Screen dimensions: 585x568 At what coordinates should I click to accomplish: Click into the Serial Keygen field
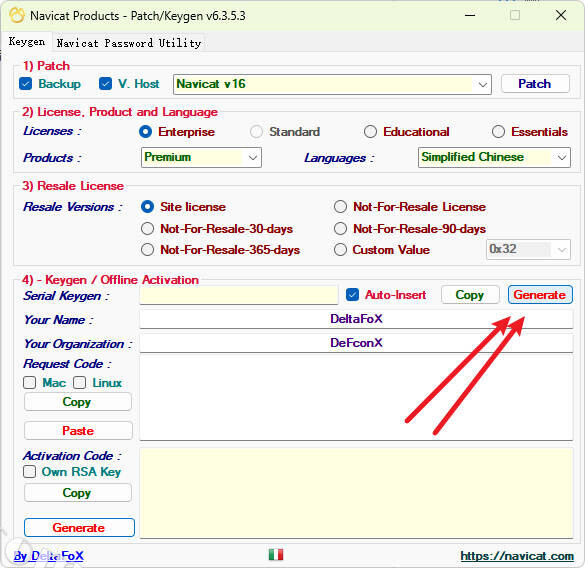239,295
